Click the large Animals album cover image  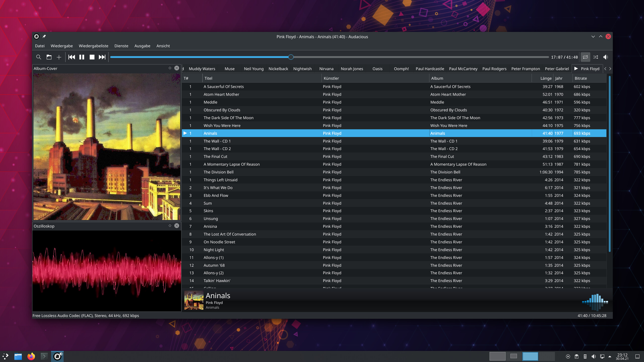tap(107, 147)
